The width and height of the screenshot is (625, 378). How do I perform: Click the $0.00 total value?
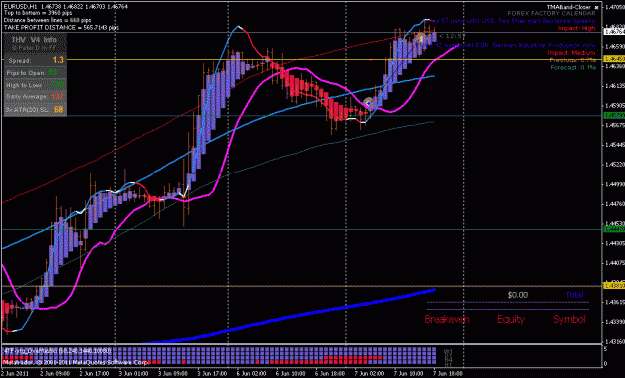[518, 295]
